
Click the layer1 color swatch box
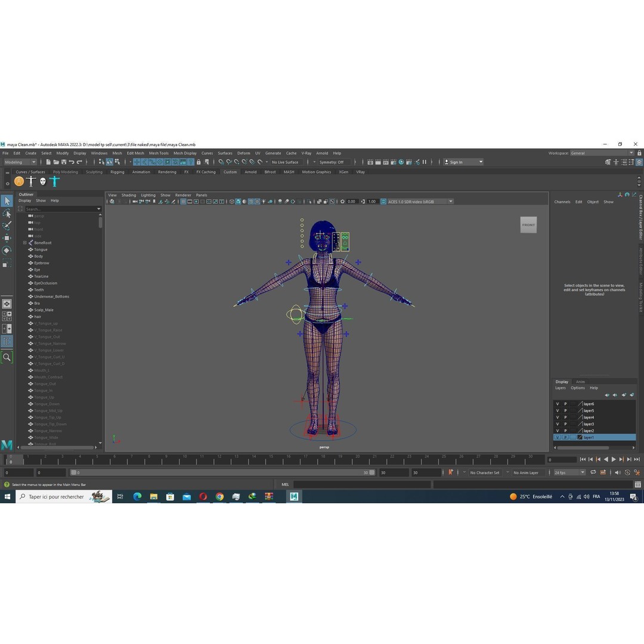580,438
